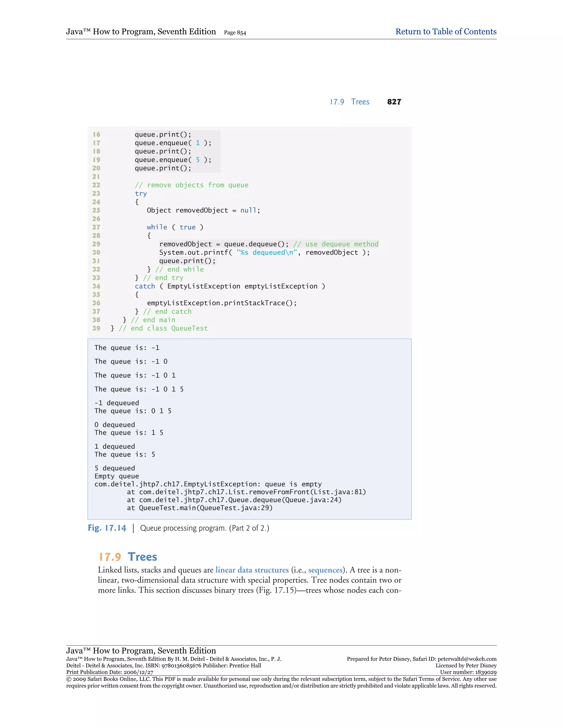Click the 'catch' keyword in code
563x728 pixels.
pyautogui.click(x=145, y=286)
